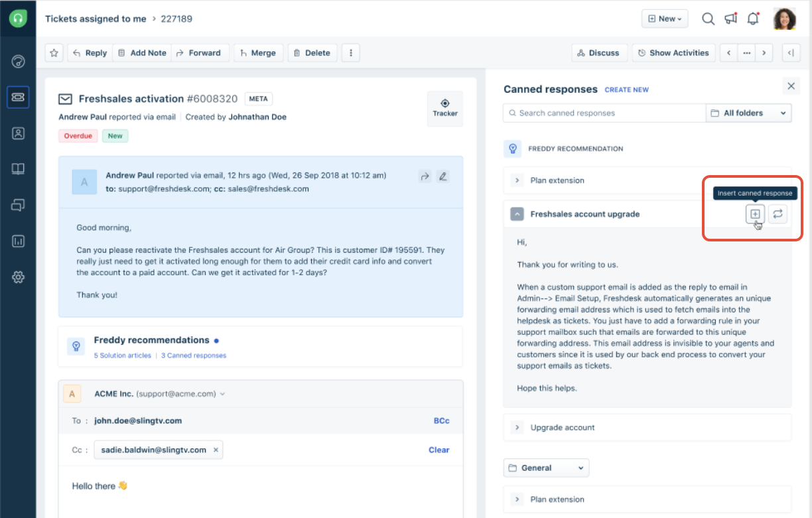The width and height of the screenshot is (812, 518).
Task: Click the Freddy recommendation lightbulb icon
Action: point(513,149)
